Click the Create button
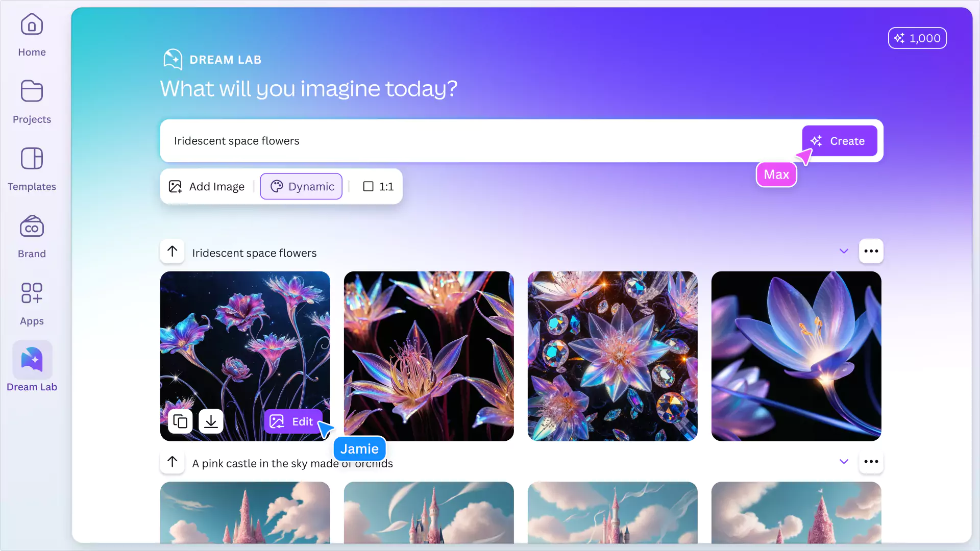Viewport: 980px width, 551px height. coord(839,141)
